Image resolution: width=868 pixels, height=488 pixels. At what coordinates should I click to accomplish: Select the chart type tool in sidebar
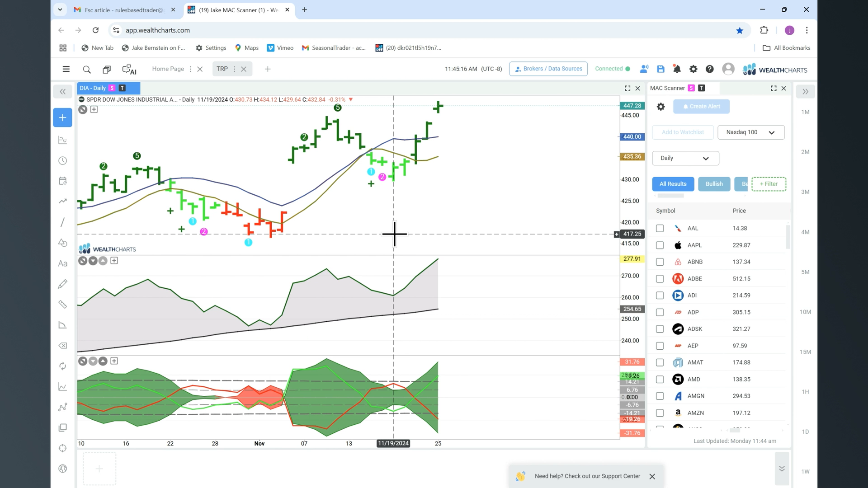pos(63,140)
